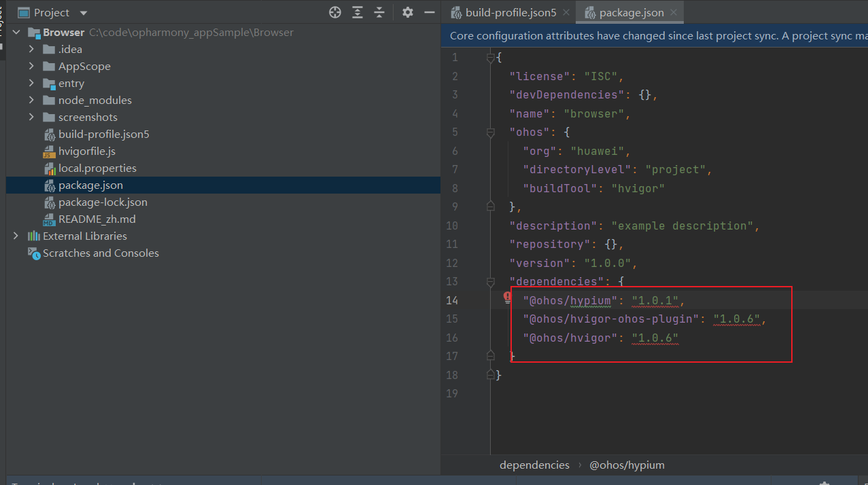Click the package-lock.json file icon

click(x=49, y=202)
